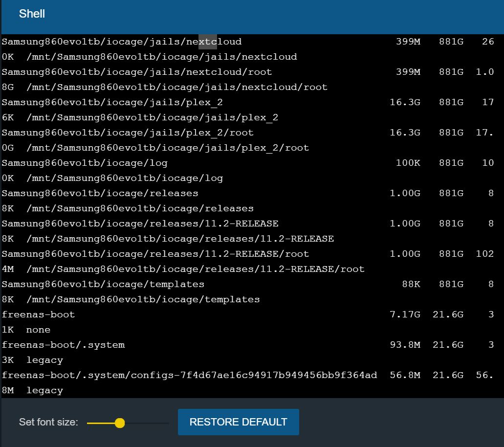504x447 pixels.
Task: Click '/mnt/Samsung860evo1tb/iocage/releases' mount path
Action: (x=140, y=208)
